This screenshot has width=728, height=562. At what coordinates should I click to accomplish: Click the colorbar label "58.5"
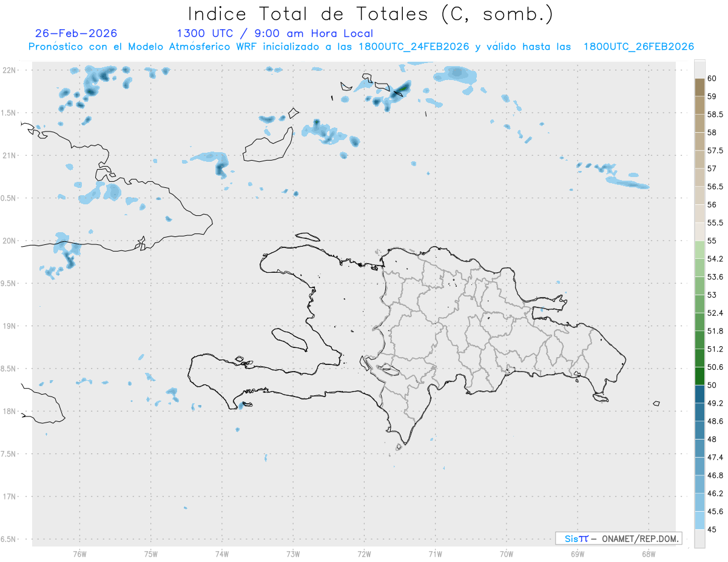coord(715,114)
